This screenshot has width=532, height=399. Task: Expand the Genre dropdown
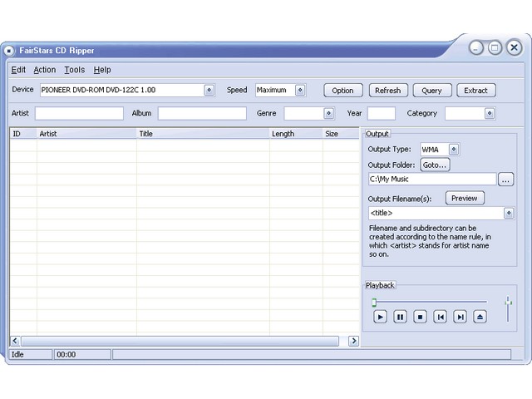328,113
